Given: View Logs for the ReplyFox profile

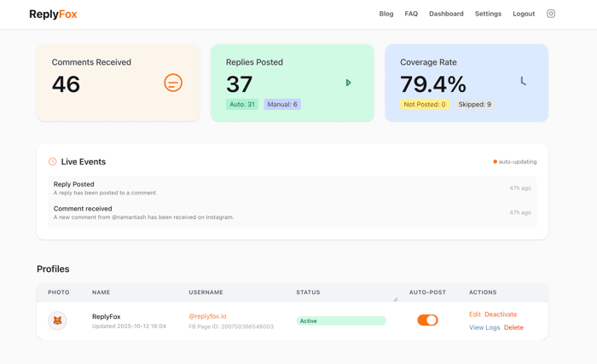Looking at the screenshot, I should 484,327.
